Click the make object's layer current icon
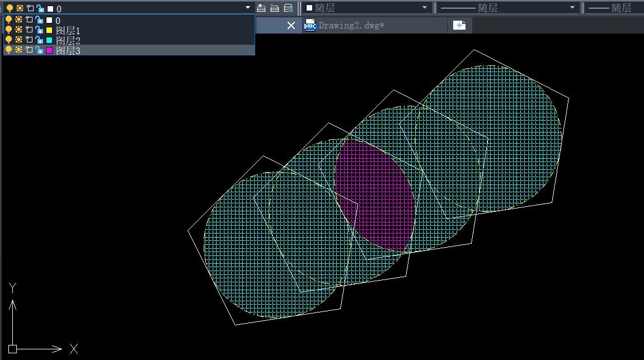Screen dimensions: 644x360 (x=261, y=8)
